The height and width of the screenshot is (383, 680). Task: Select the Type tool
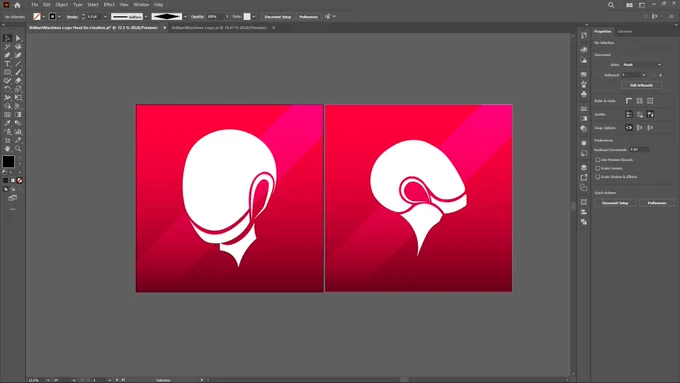7,64
